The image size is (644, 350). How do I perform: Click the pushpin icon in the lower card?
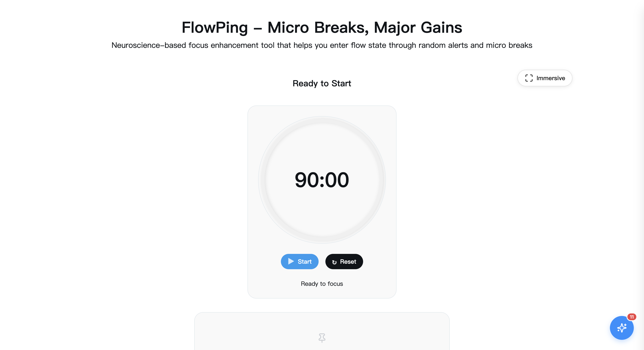(322, 338)
